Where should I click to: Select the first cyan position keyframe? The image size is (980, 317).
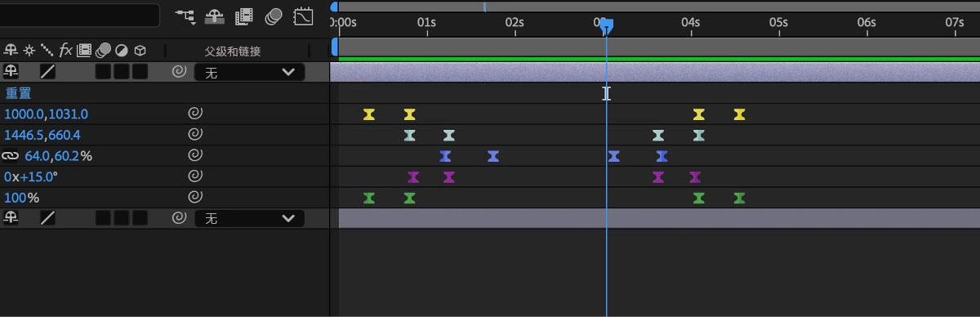(410, 135)
